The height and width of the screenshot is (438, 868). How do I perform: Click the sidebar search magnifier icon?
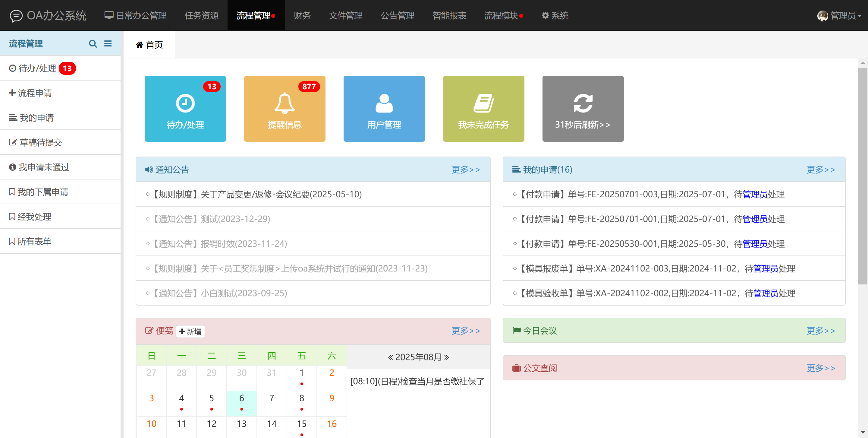coord(93,43)
